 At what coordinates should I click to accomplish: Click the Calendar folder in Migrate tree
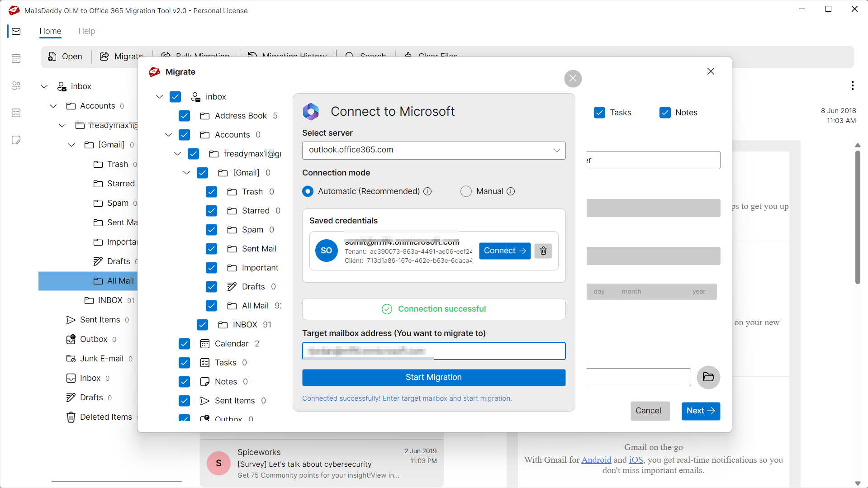(x=232, y=344)
